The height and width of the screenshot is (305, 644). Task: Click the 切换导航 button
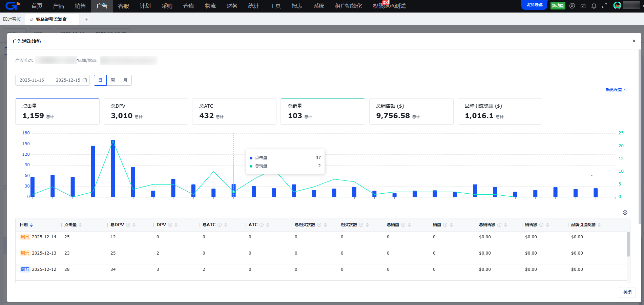[x=534, y=5]
